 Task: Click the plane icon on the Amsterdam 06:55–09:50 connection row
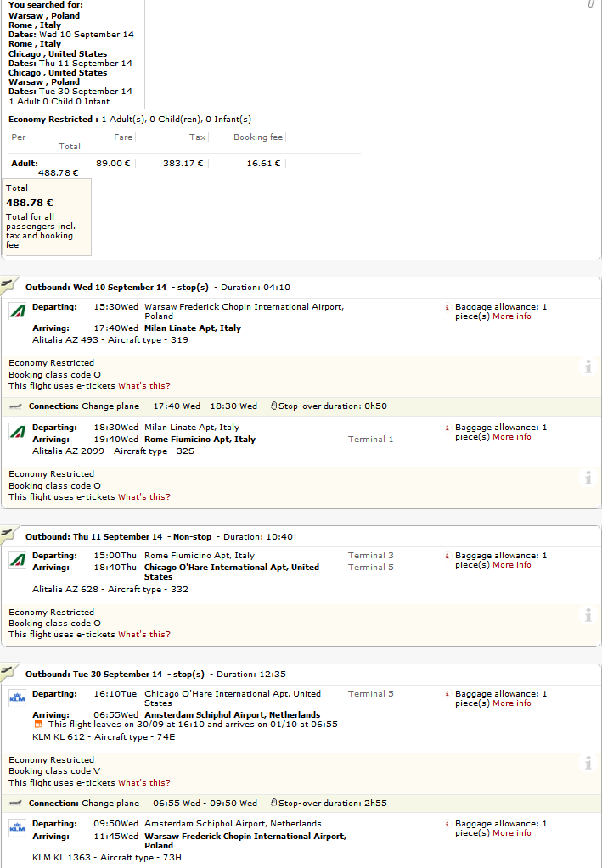16,804
